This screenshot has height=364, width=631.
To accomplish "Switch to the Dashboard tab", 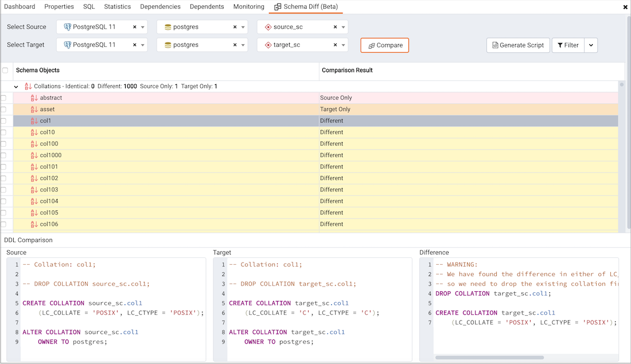I will click(20, 7).
